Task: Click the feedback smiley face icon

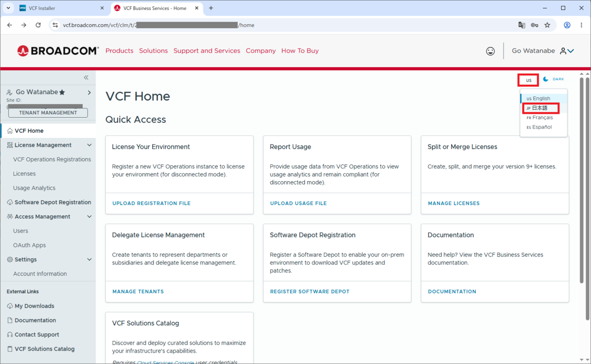Action: [x=491, y=51]
